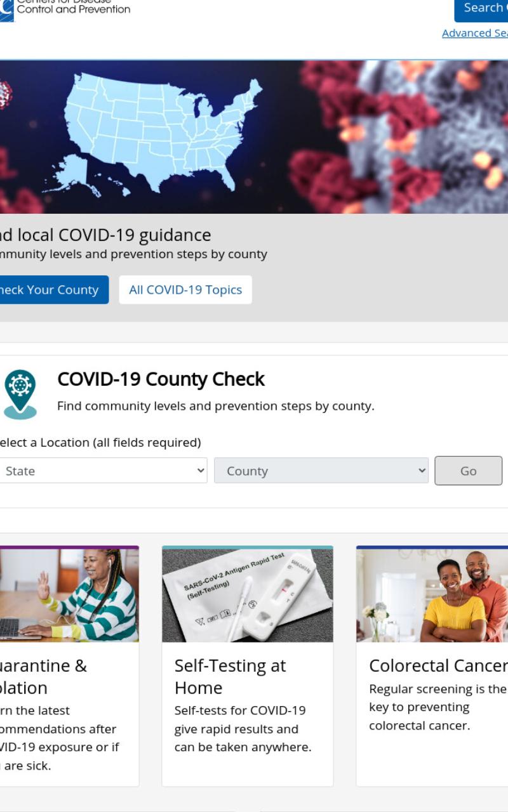Open the Advanced Search link

(475, 33)
